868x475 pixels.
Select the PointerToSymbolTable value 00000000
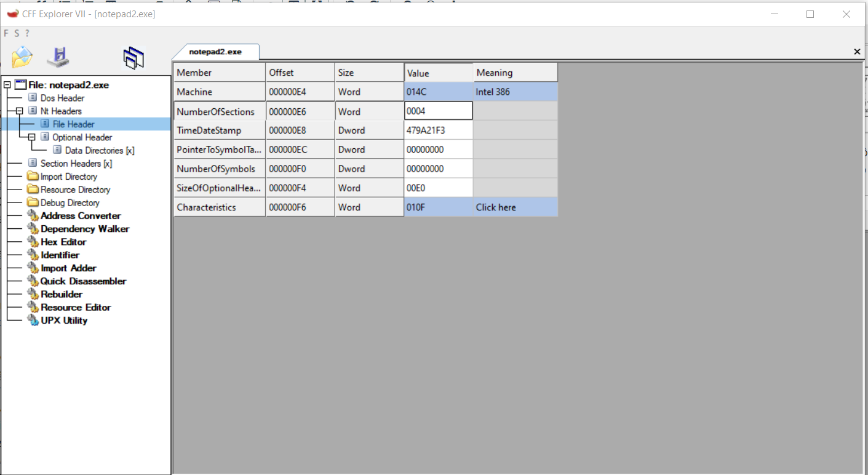(x=439, y=150)
